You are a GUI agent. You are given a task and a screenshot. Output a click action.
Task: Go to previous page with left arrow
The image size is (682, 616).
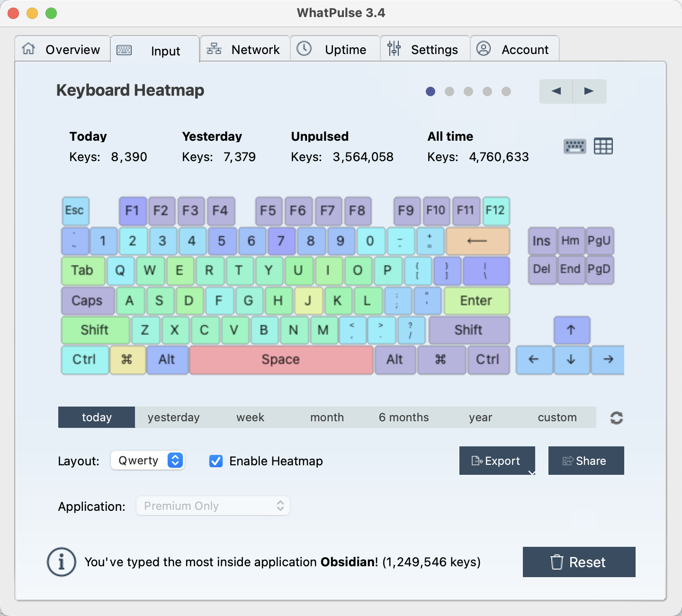556,91
